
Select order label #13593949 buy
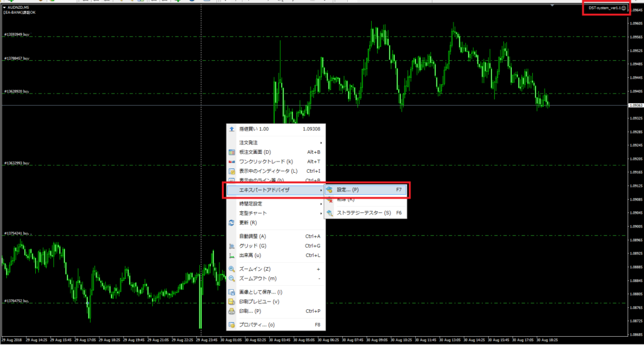coord(17,35)
